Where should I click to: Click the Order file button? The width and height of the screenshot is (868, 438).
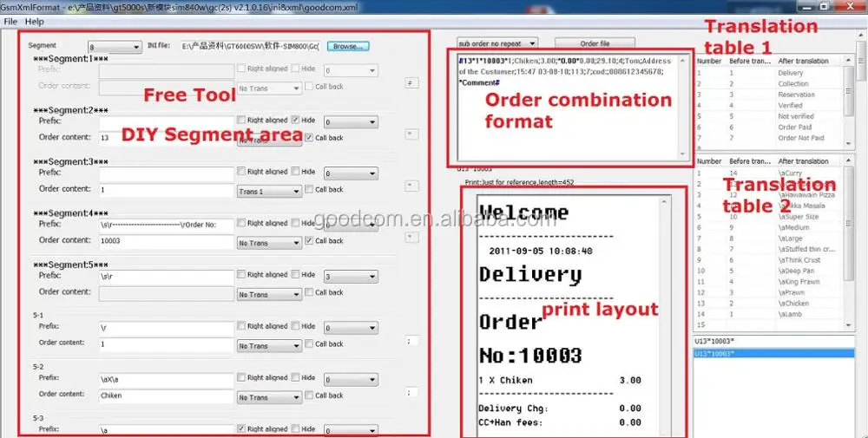click(x=595, y=43)
